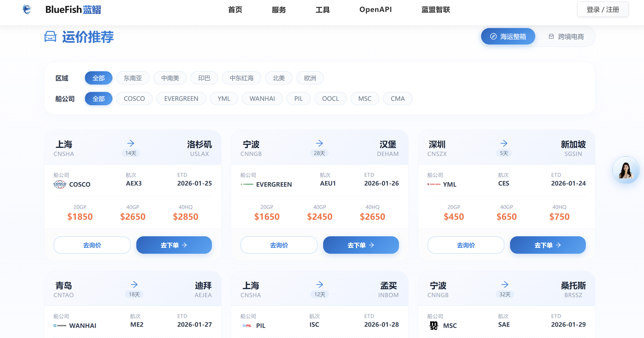Click the $1850 20GP price
Viewport: 644px width, 338px height.
[x=80, y=217]
